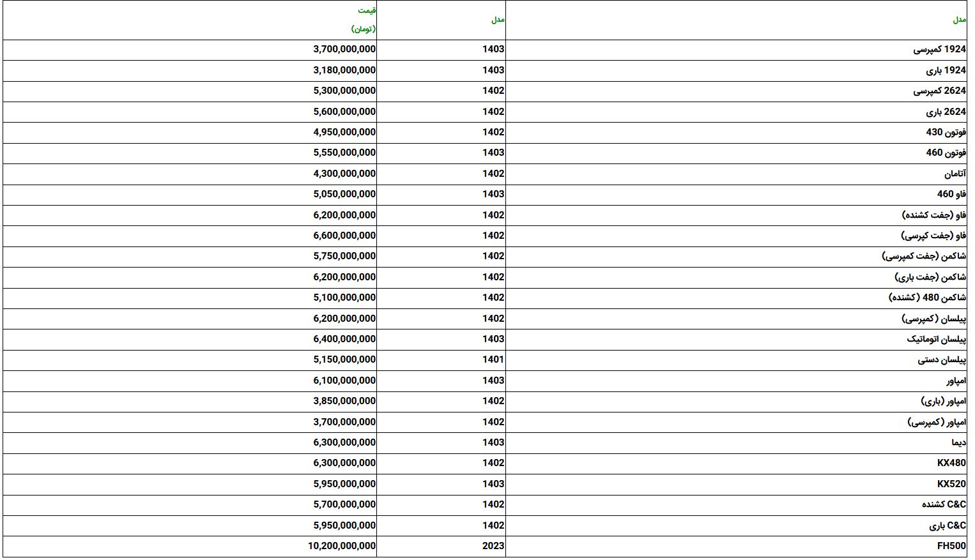Image resolution: width=975 pixels, height=560 pixels.
Task: Click the price 5,700,000,000
Action: (344, 504)
